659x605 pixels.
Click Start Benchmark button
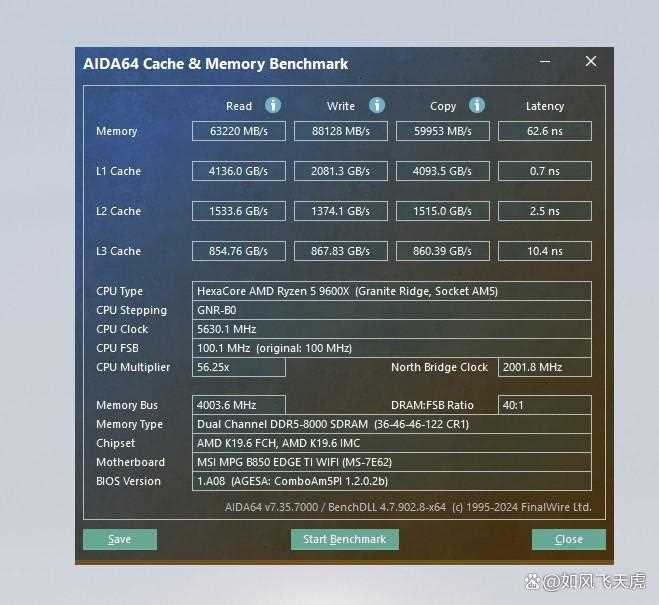point(345,539)
